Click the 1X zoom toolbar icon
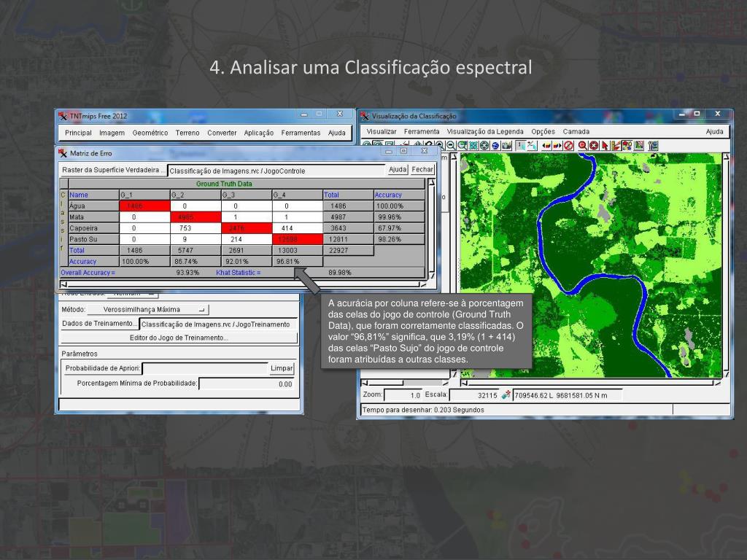This screenshot has height=560, width=747. pos(521,146)
